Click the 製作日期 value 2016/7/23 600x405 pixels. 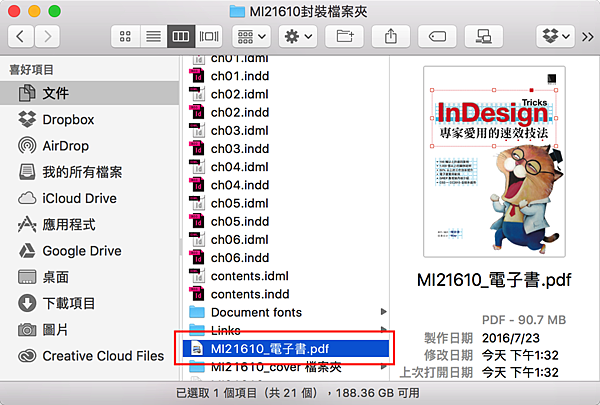tap(511, 338)
